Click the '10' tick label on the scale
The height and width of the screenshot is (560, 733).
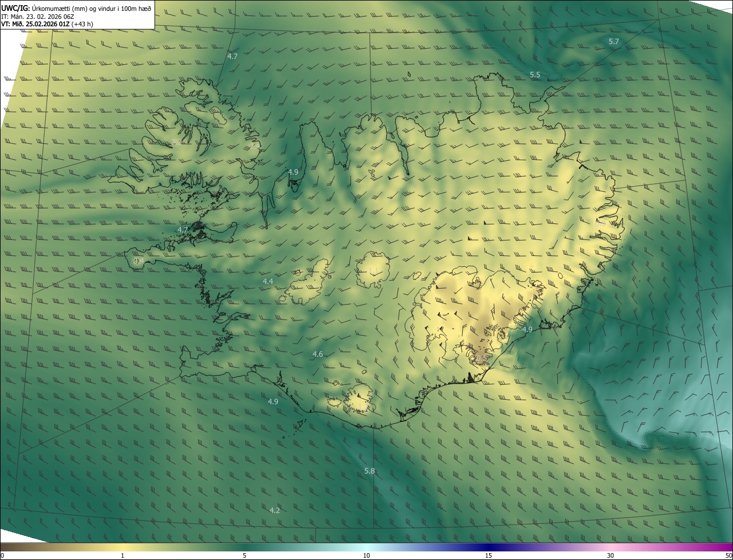coord(366,556)
